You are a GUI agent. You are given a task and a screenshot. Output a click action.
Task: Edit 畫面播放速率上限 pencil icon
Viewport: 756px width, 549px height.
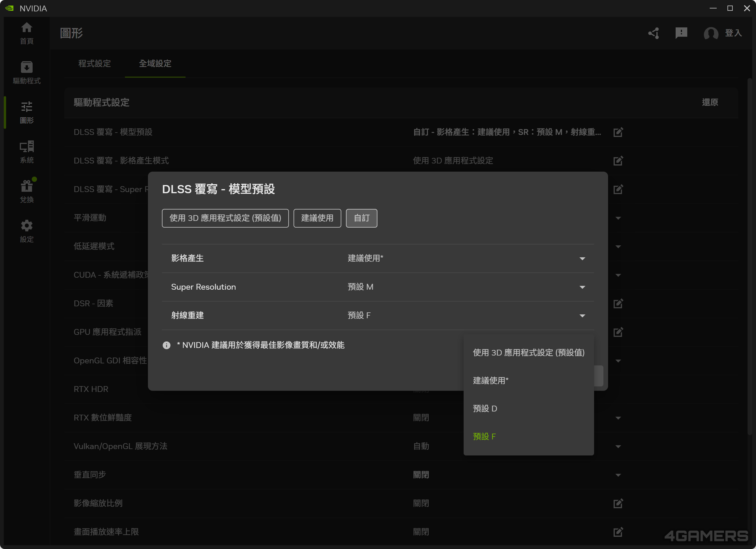[x=618, y=532]
